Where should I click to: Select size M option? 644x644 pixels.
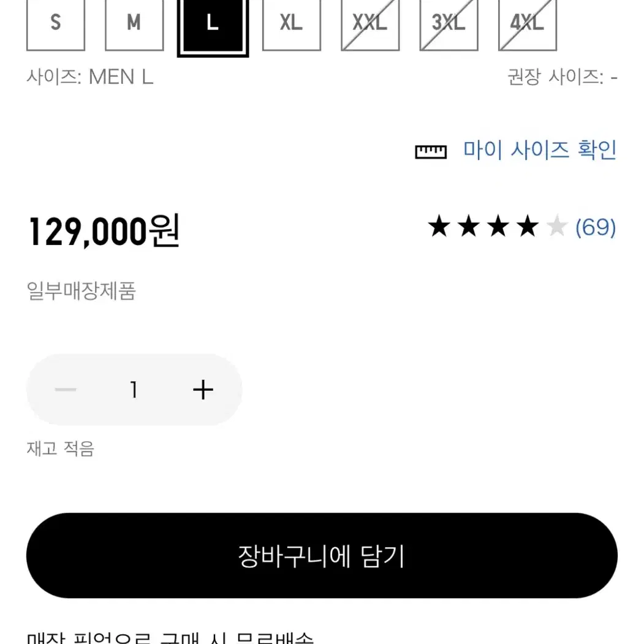pyautogui.click(x=134, y=24)
